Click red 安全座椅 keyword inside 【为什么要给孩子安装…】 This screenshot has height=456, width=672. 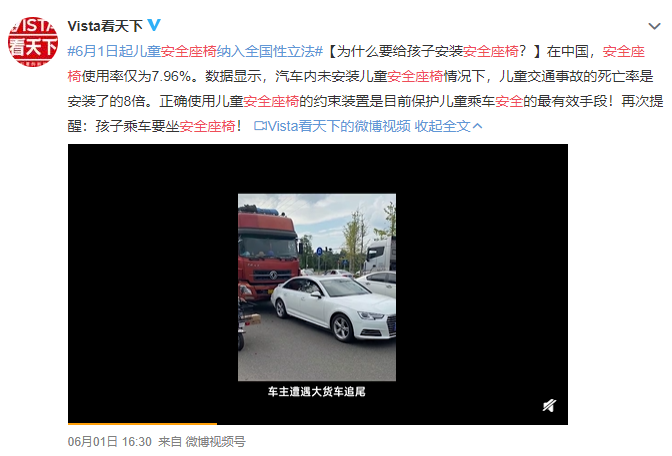coord(491,51)
